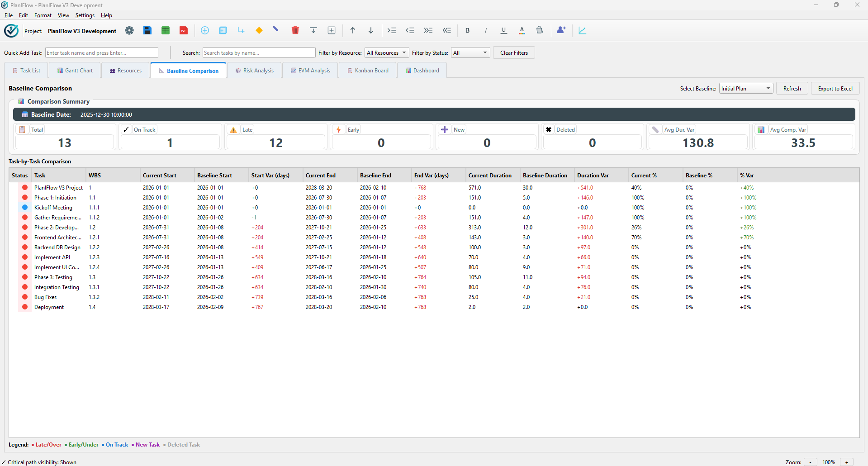The height and width of the screenshot is (466, 868).
Task: Click the Refresh button
Action: (792, 89)
